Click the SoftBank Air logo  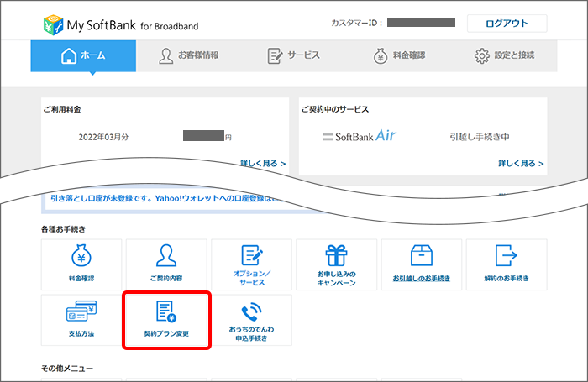360,136
